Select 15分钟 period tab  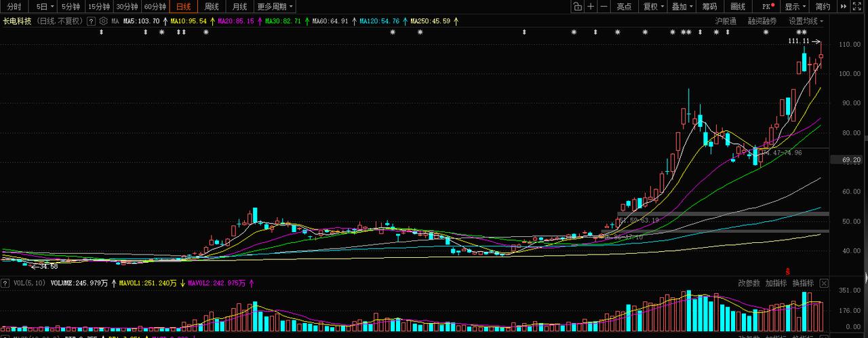point(99,7)
